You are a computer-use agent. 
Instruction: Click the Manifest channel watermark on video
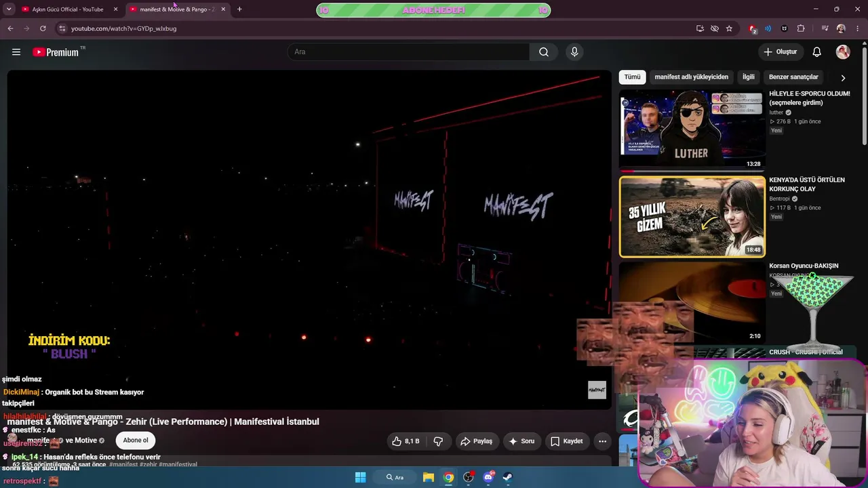[x=597, y=390]
